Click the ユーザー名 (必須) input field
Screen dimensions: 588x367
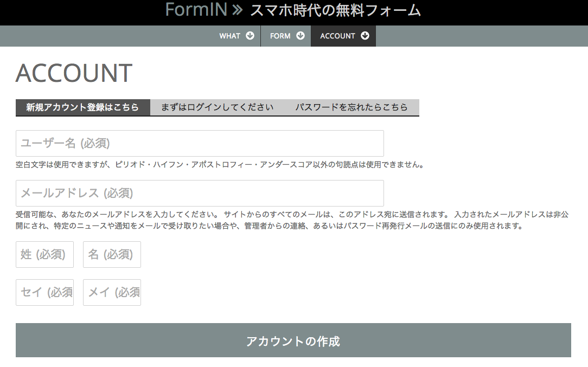199,143
